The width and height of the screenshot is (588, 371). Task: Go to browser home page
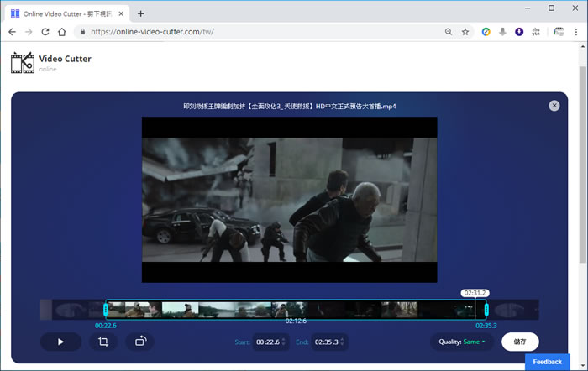pos(62,32)
